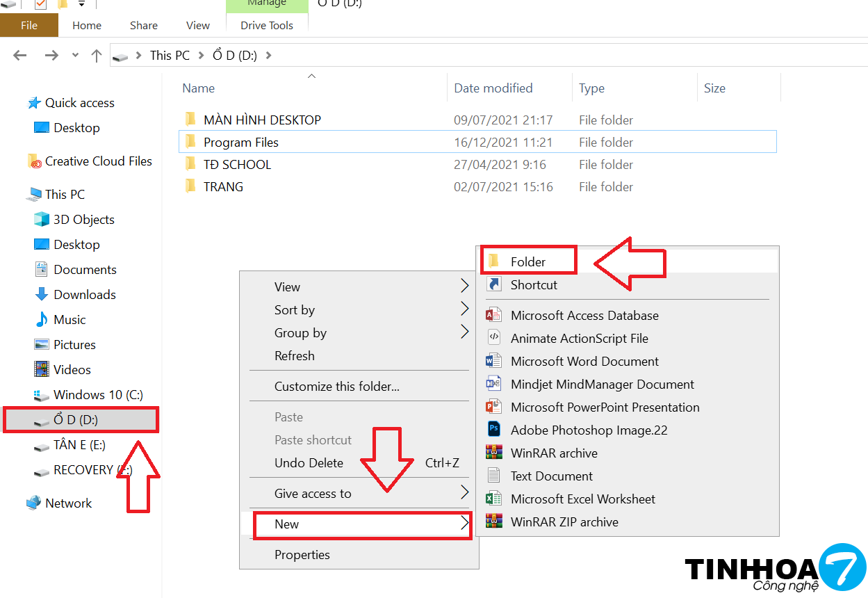Open the File ribbon tab
The image size is (868, 598).
click(29, 25)
